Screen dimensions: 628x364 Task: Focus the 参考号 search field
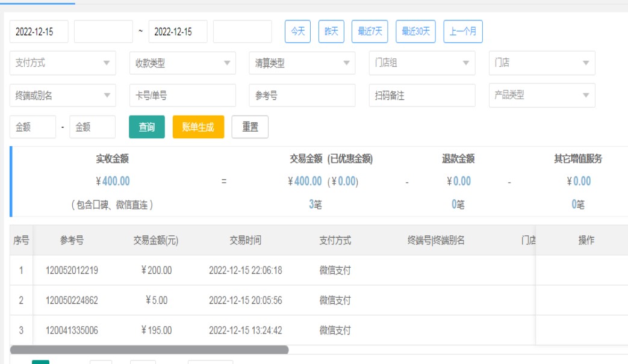pos(302,96)
